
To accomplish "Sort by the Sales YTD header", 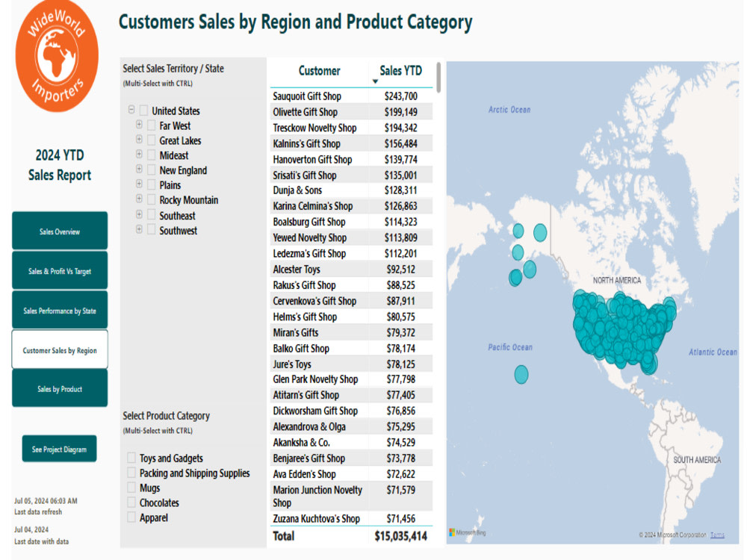I will (400, 71).
